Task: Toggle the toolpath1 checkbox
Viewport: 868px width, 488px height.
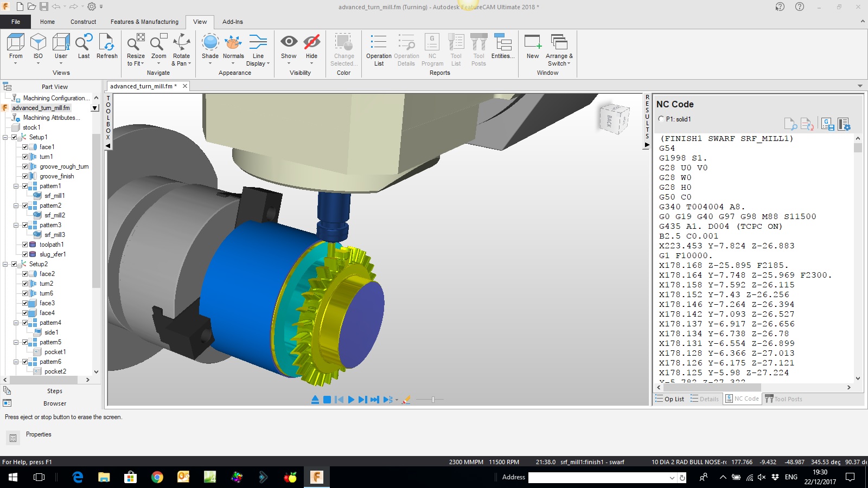Action: [25, 245]
